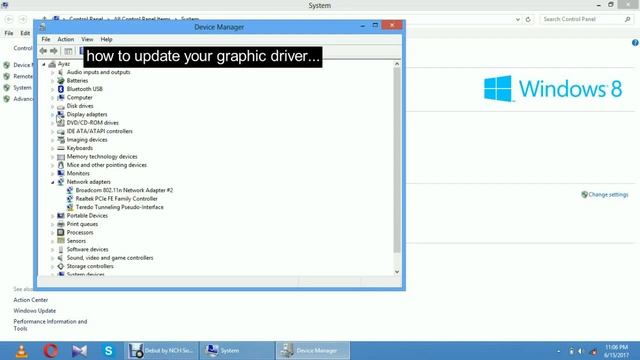
Task: Open the Help menu in Device Manager
Action: (106, 39)
